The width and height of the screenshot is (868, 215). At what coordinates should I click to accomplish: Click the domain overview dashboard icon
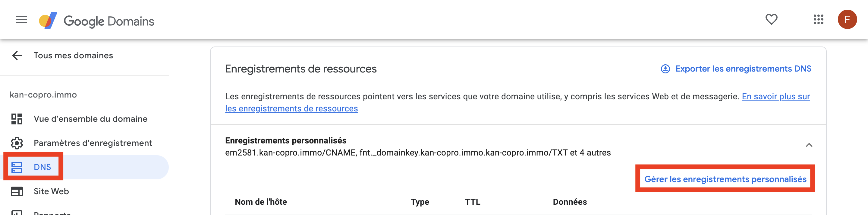point(17,119)
